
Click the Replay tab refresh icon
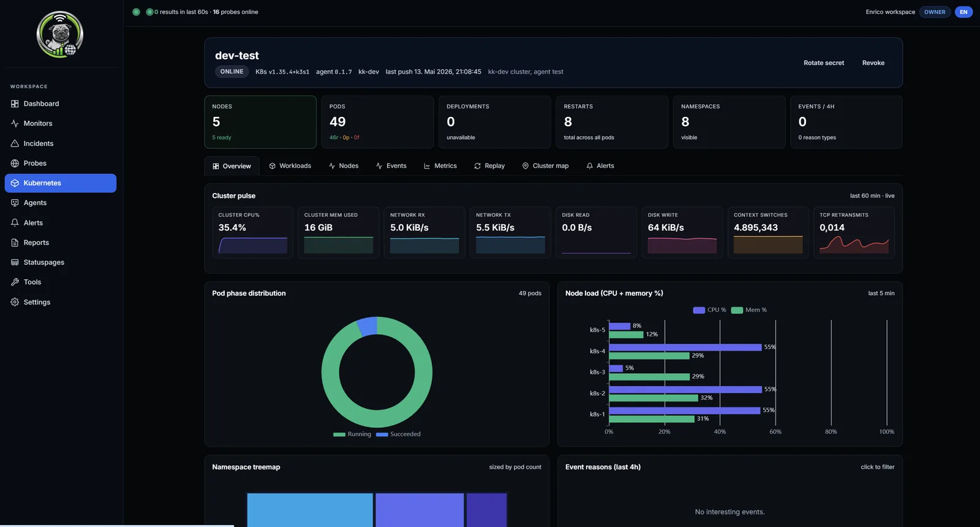tap(477, 166)
